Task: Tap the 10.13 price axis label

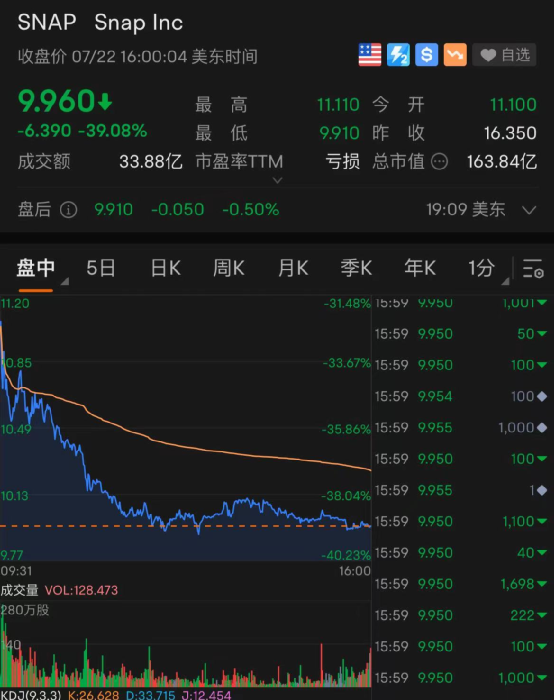Action: [x=14, y=496]
